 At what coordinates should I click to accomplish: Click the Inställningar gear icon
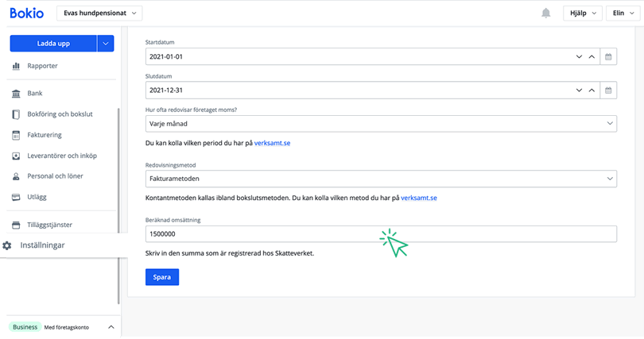coord(7,245)
